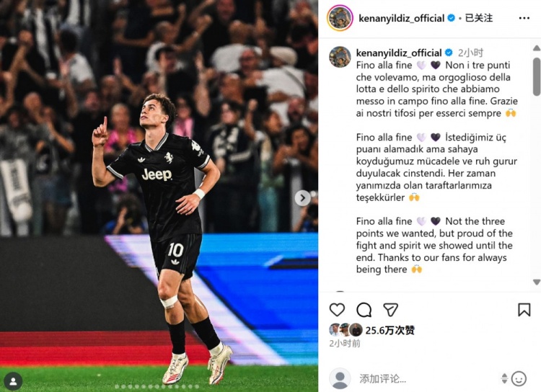Open more options three-dot menu
541x392 pixels.
tap(524, 18)
